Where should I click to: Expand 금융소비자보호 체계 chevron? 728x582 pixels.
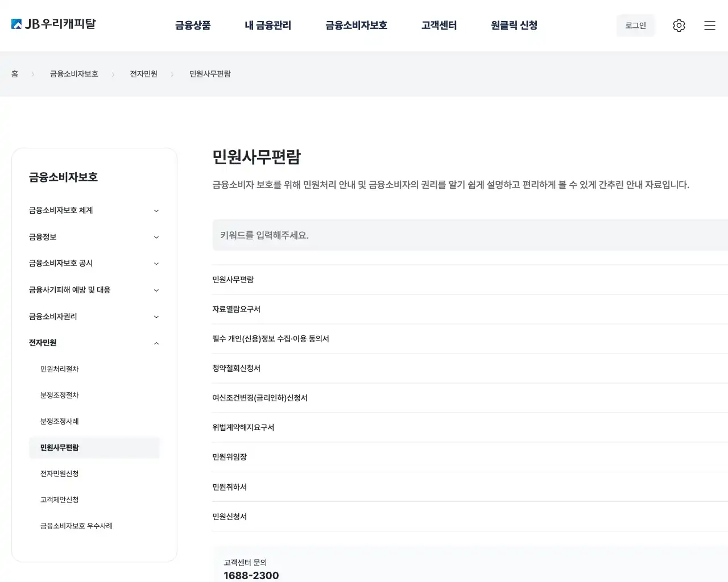(156, 211)
